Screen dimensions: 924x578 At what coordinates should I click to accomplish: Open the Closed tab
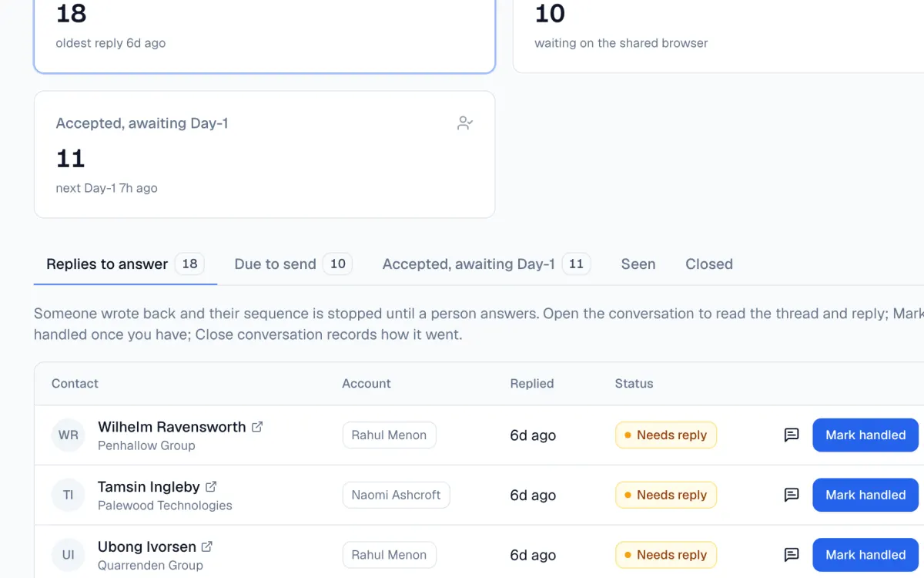[709, 264]
